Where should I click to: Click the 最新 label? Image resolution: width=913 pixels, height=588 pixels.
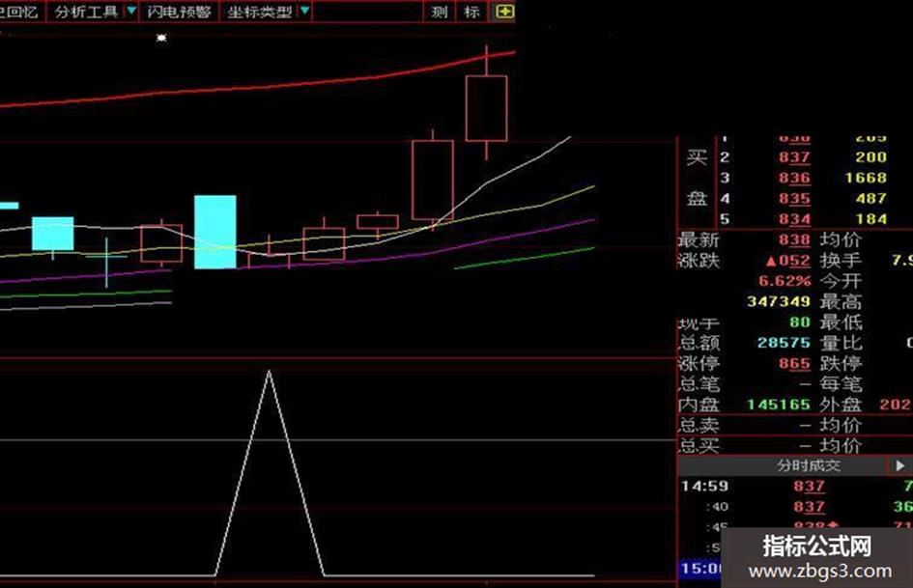(699, 239)
